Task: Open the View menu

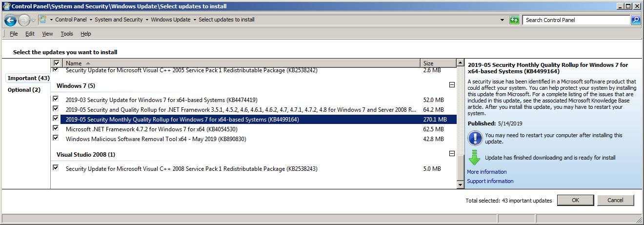Action: point(47,34)
